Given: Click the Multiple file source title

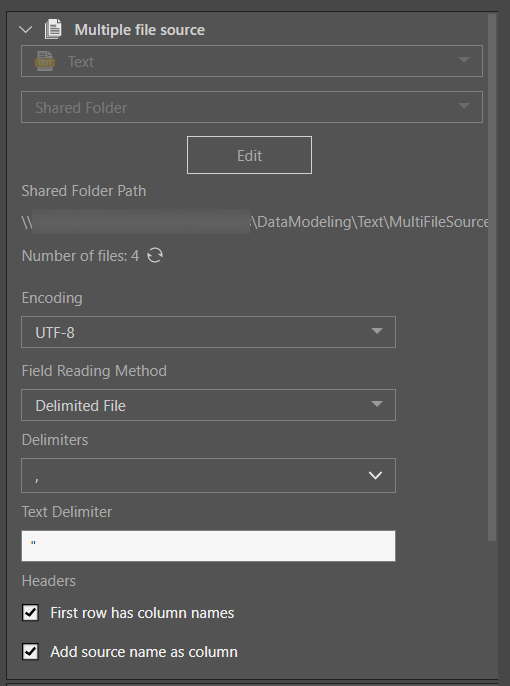Looking at the screenshot, I should pos(140,30).
